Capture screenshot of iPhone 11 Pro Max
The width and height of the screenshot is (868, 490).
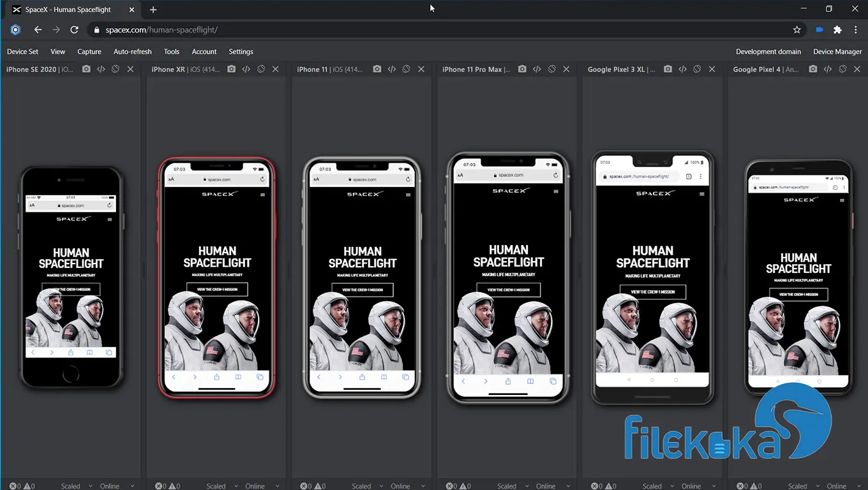pyautogui.click(x=522, y=69)
